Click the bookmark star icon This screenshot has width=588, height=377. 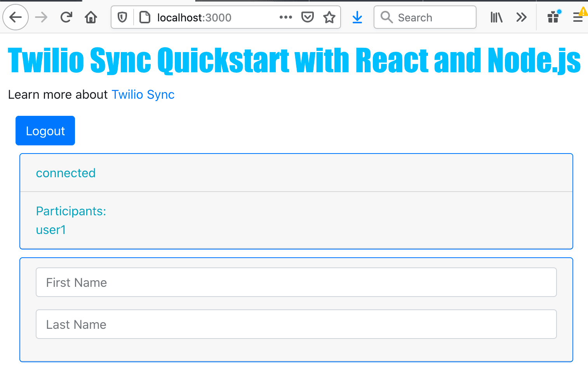point(329,17)
